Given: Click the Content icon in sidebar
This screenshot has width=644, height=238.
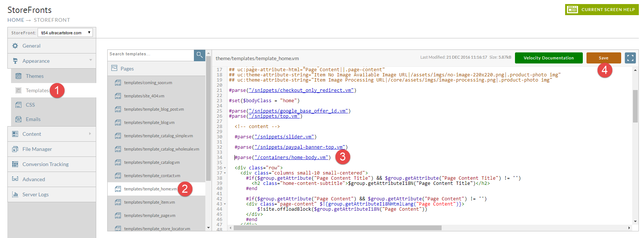Looking at the screenshot, I should [15, 134].
